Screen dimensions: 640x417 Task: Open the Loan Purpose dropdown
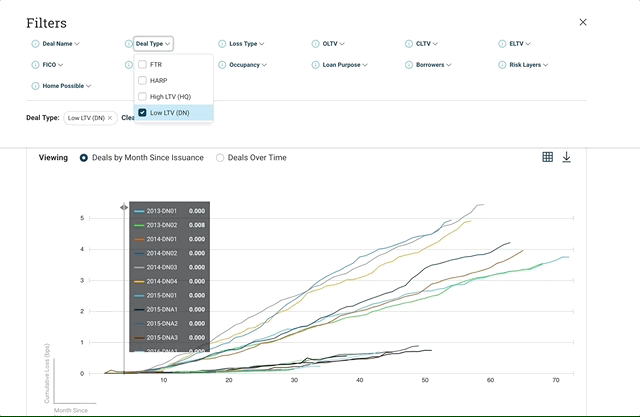[x=345, y=65]
